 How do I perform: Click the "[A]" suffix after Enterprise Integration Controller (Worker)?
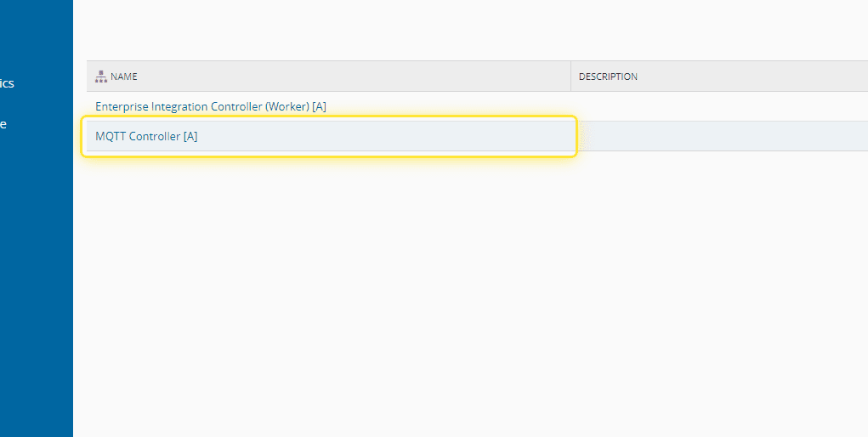319,106
